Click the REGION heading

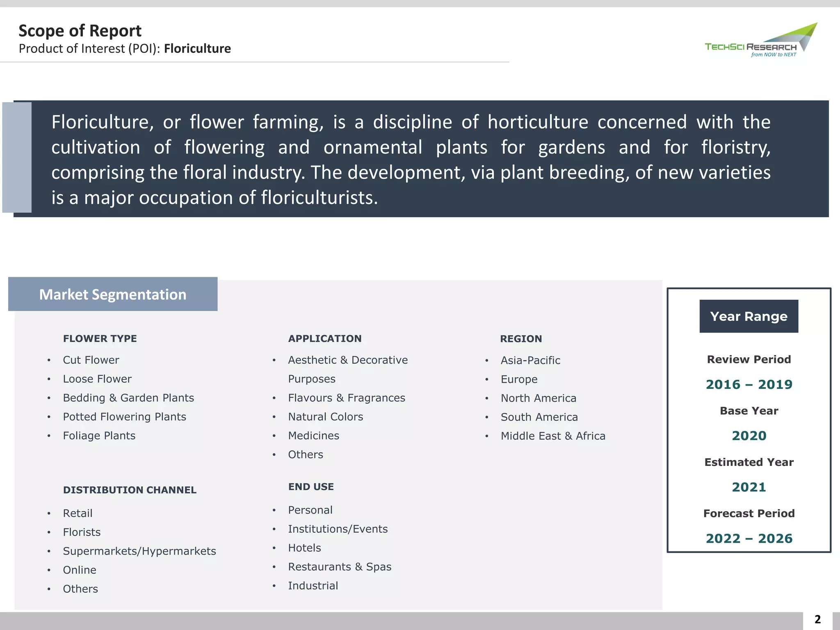point(521,339)
